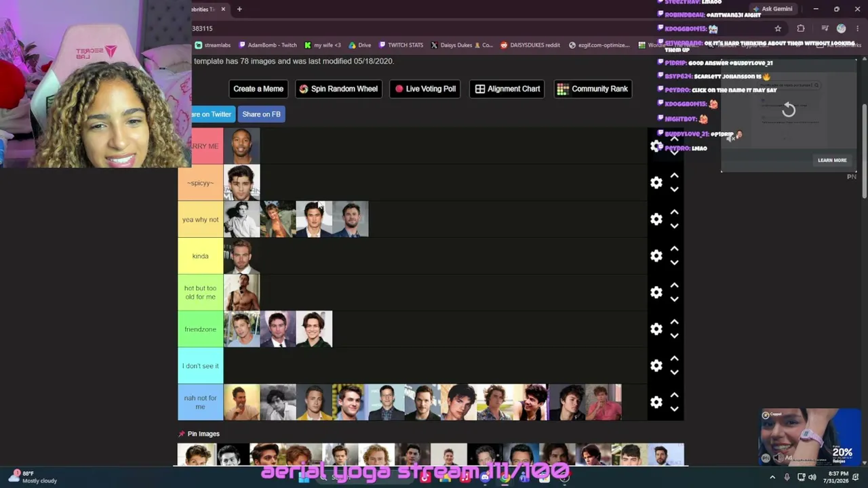
Task: Click the Create a Meme button
Action: pos(258,89)
